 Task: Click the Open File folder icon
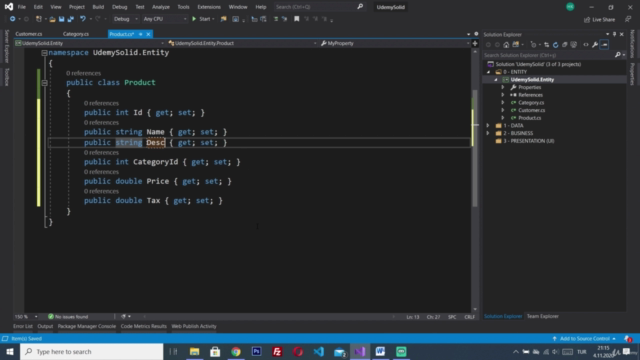(52, 19)
